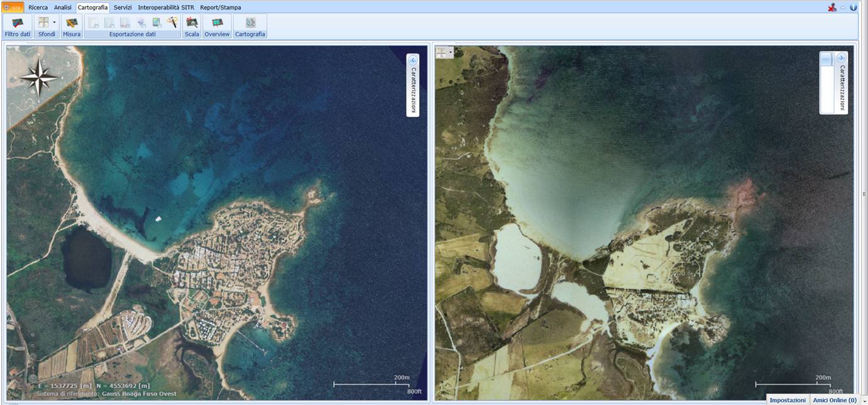
Task: Expand the left map Caratterizzazioni panel
Action: pos(413,60)
